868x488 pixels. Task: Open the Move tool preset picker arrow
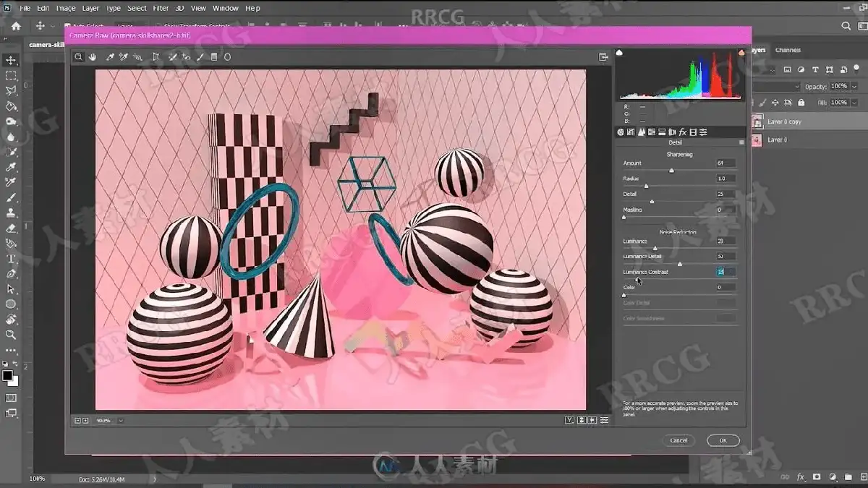pyautogui.click(x=53, y=26)
